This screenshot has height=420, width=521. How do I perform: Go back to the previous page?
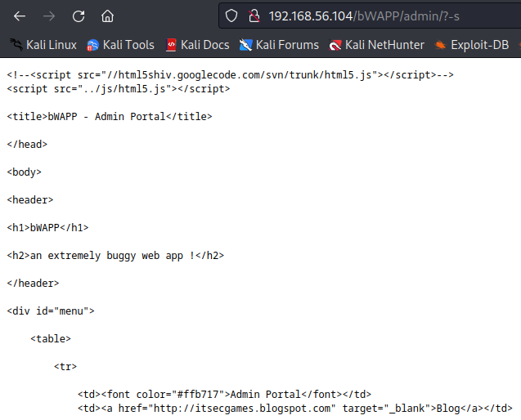20,16
